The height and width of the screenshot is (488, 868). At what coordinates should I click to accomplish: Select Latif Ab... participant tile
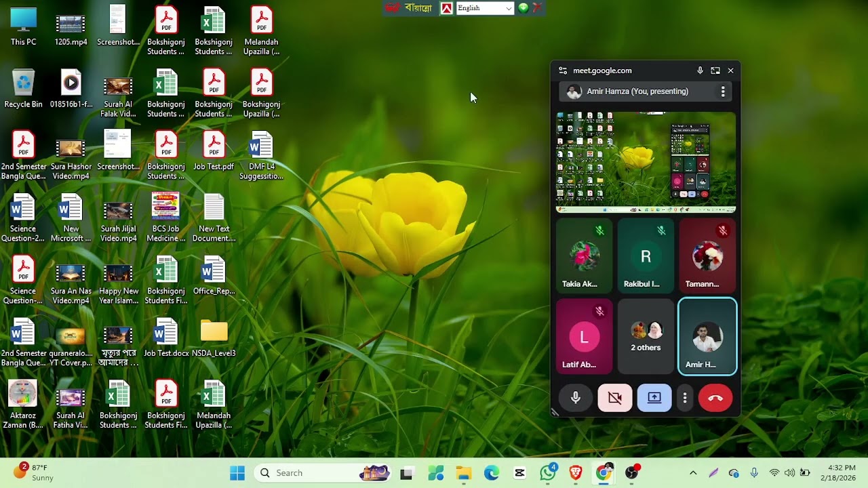tap(584, 336)
